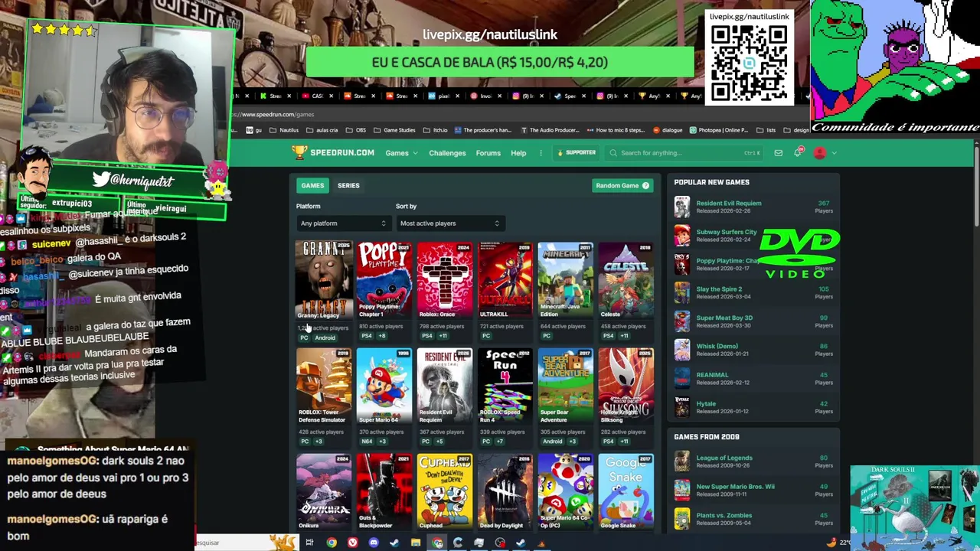Click the Random Game button
The height and width of the screenshot is (551, 980).
click(622, 185)
